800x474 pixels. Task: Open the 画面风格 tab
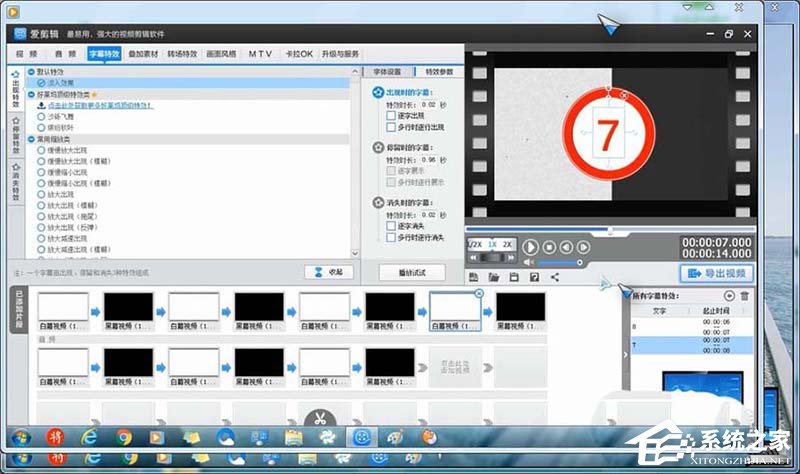click(221, 54)
